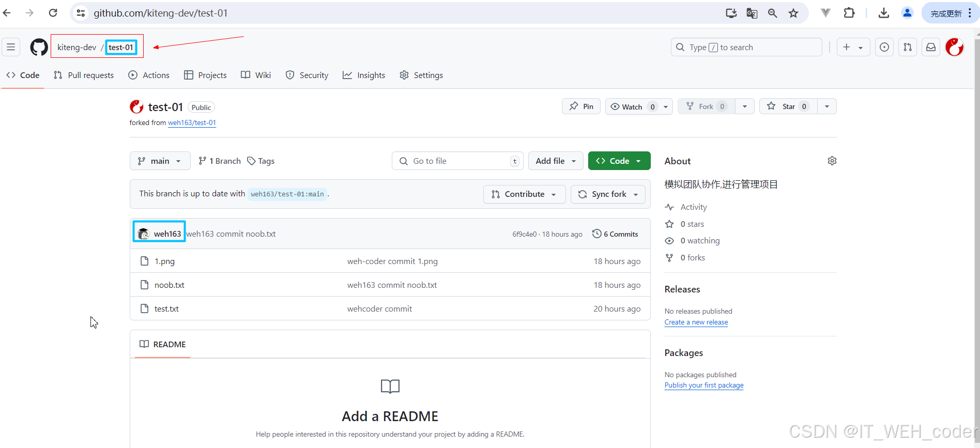Bookmark this page with the star icon
The image size is (980, 448).
click(793, 13)
